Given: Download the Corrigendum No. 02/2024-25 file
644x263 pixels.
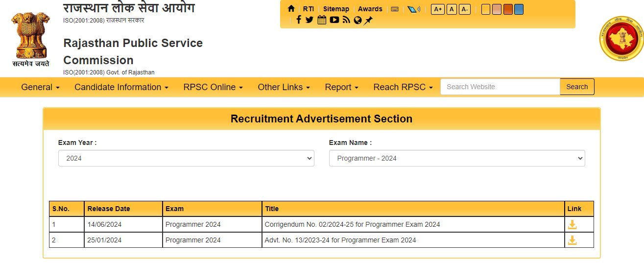Looking at the screenshot, I should (x=572, y=225).
